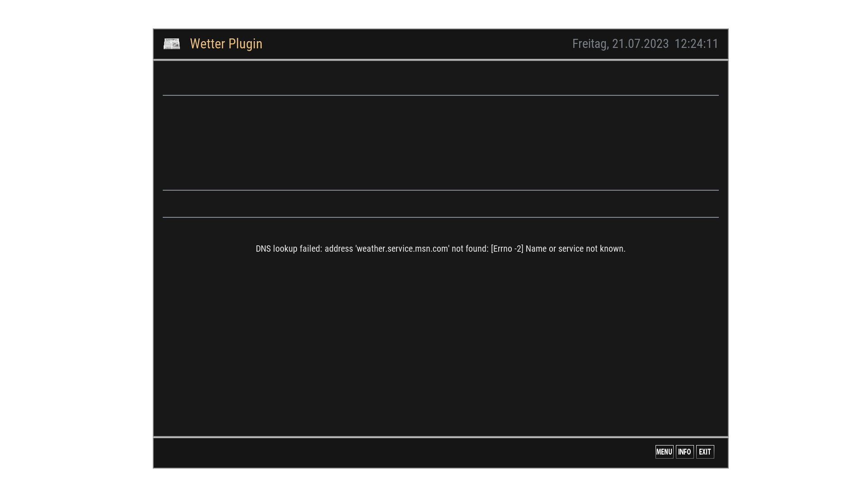Click the 'Name or service not known' text
The width and height of the screenshot is (868, 488).
pyautogui.click(x=575, y=249)
